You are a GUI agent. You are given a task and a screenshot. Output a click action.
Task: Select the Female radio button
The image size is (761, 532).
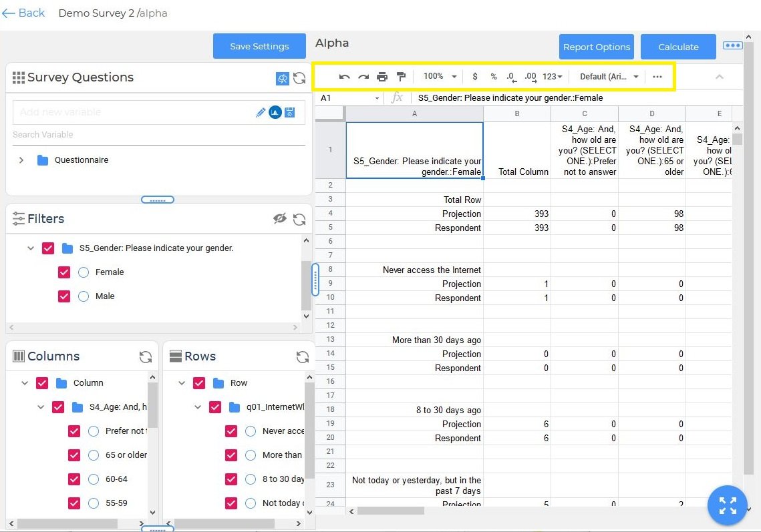tap(84, 272)
